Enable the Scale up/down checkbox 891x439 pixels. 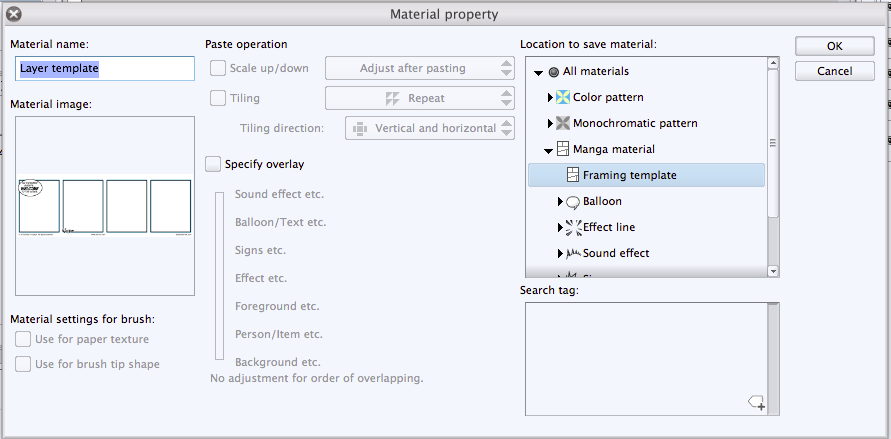(218, 69)
